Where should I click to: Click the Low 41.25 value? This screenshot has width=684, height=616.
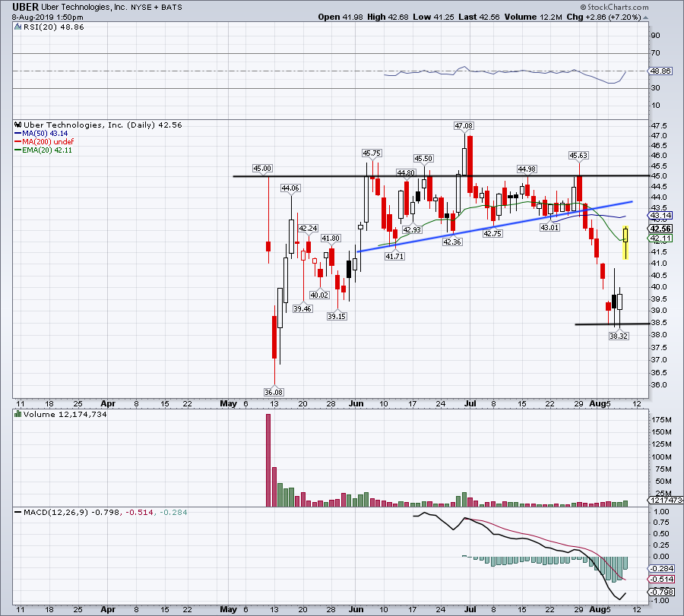[x=433, y=17]
